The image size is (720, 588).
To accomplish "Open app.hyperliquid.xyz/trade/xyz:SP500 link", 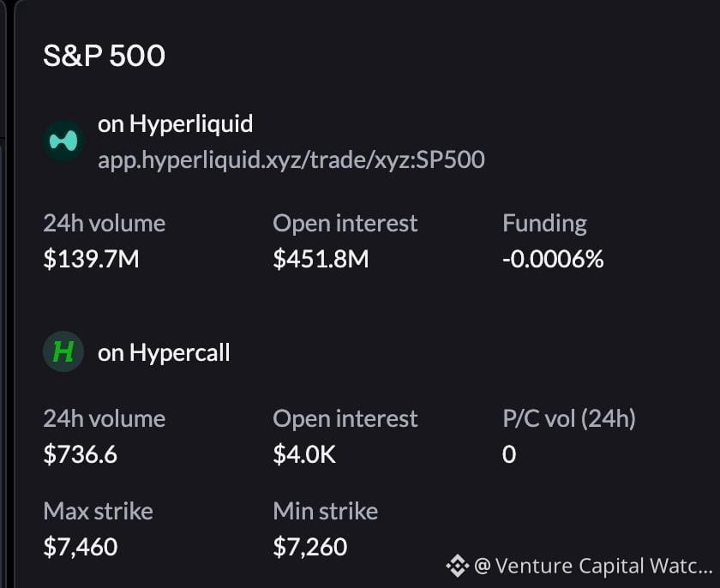I will 291,159.
